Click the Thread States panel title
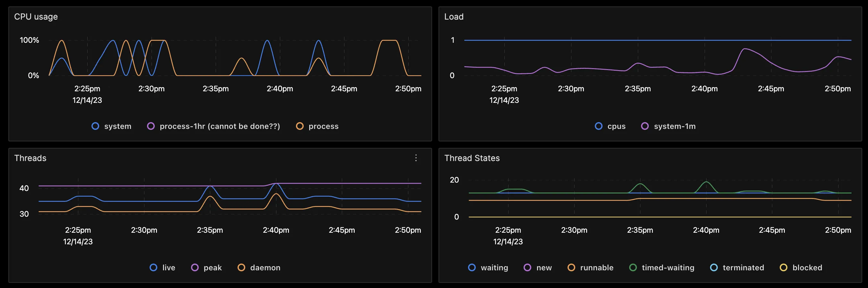The height and width of the screenshot is (288, 868). point(472,158)
